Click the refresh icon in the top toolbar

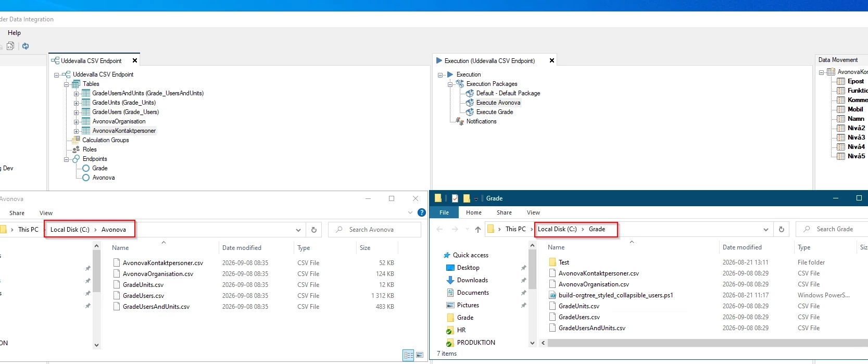point(26,46)
